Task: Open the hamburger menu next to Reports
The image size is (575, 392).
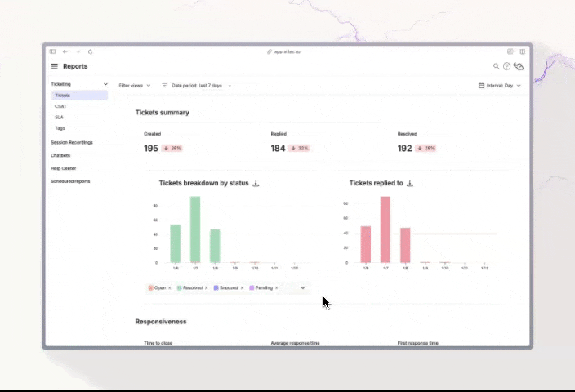Action: coord(54,66)
